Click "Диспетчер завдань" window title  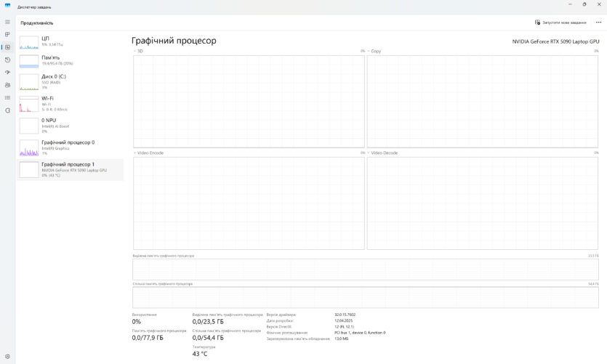tap(34, 7)
